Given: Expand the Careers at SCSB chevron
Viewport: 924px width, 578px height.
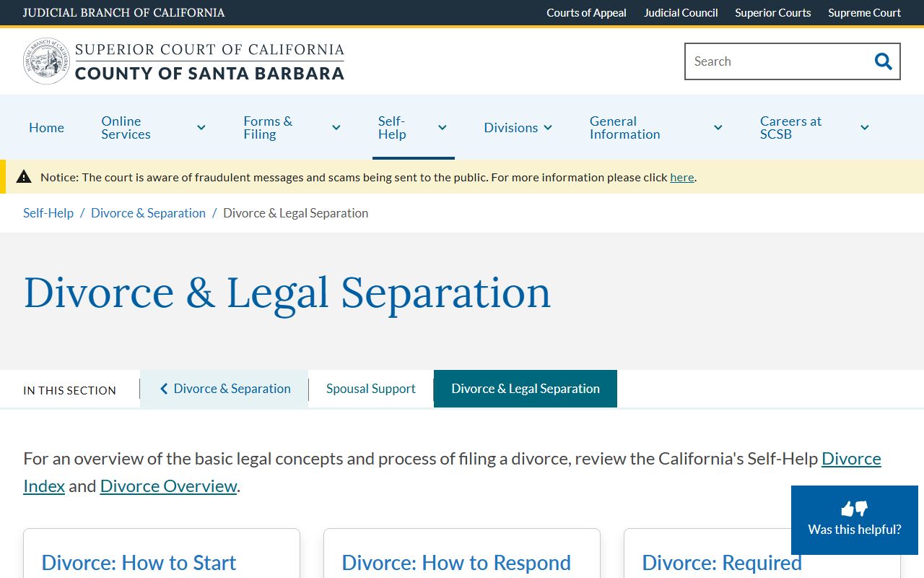Looking at the screenshot, I should [865, 128].
